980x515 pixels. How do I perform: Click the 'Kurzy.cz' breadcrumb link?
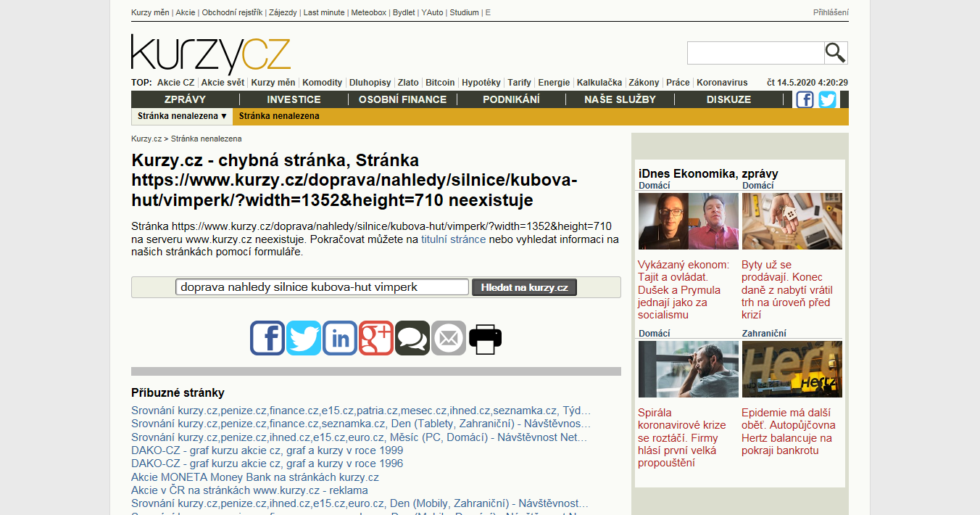[x=146, y=139]
